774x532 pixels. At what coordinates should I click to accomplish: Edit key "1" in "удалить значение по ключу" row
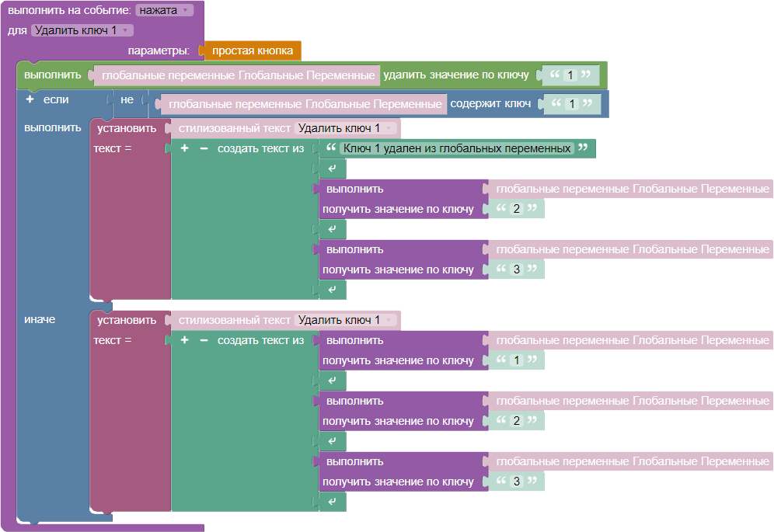pos(570,75)
